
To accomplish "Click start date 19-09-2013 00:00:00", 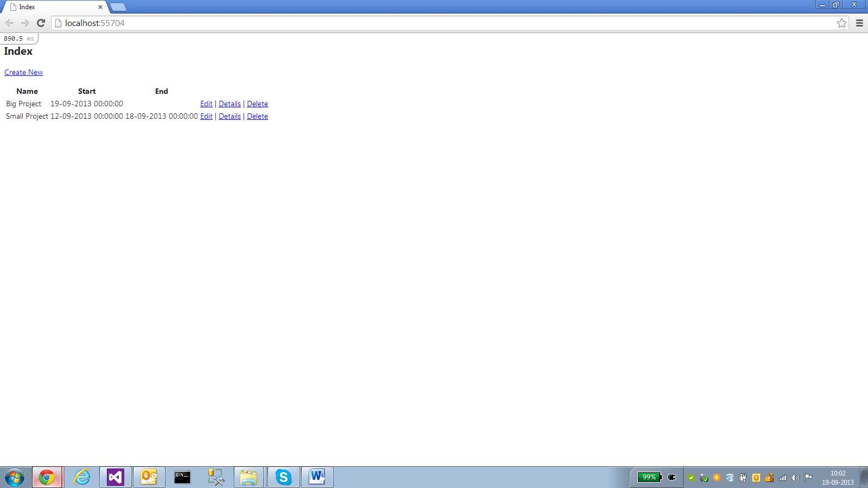I will point(87,104).
